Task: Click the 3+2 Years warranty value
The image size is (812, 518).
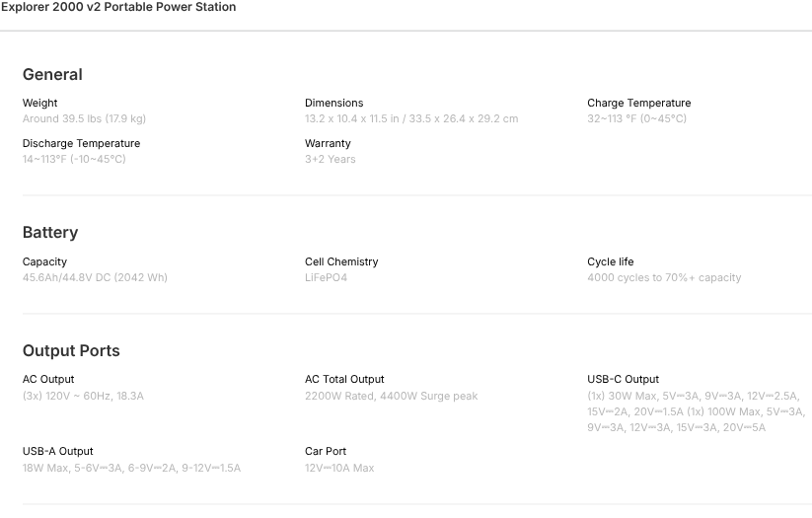Action: [x=330, y=159]
